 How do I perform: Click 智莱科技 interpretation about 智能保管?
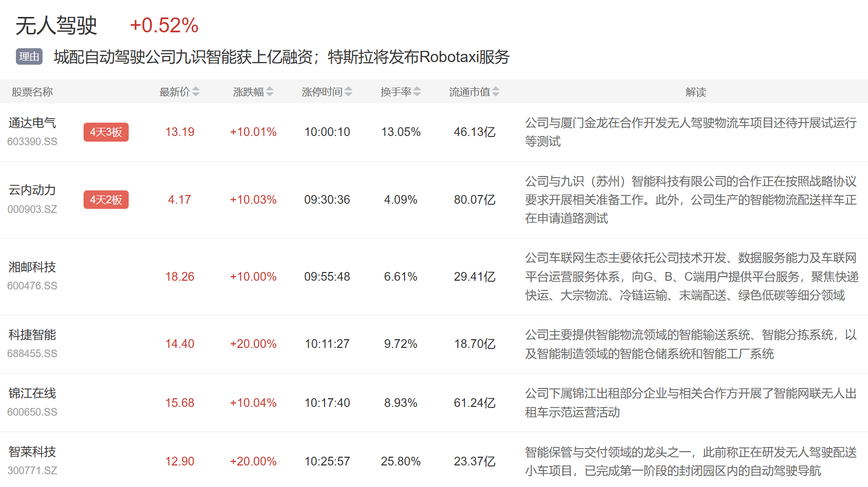pyautogui.click(x=691, y=461)
